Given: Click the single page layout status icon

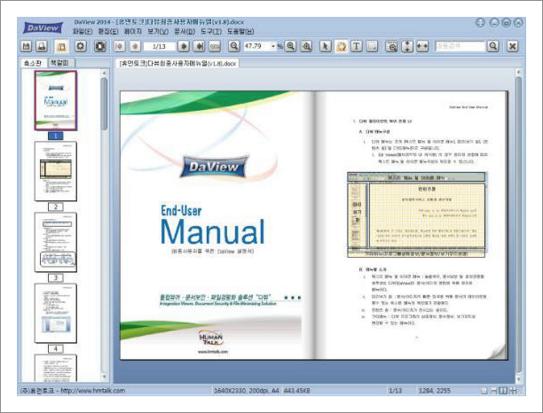Looking at the screenshot, I should 484,390.
